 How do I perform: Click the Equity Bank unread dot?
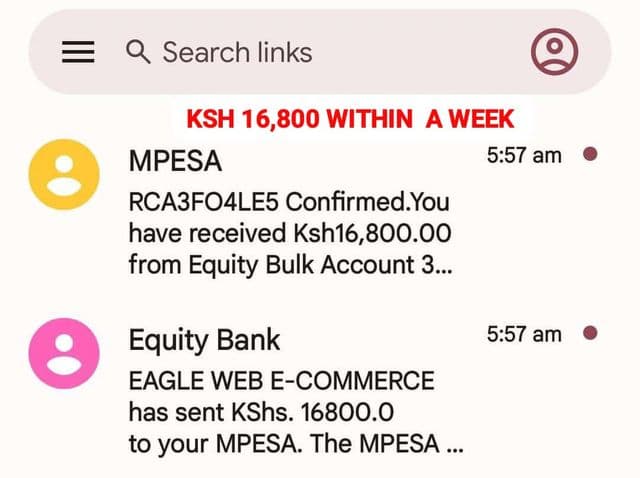coord(590,333)
